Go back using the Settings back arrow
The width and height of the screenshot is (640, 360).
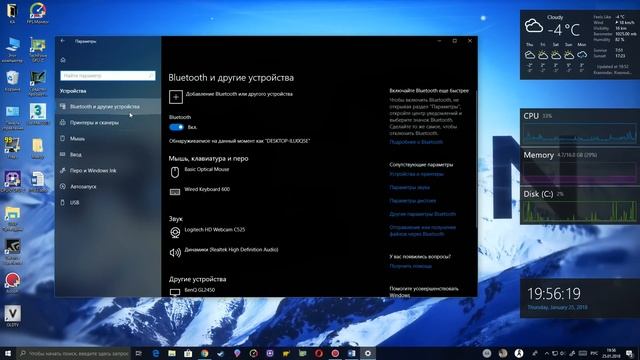(x=63, y=41)
